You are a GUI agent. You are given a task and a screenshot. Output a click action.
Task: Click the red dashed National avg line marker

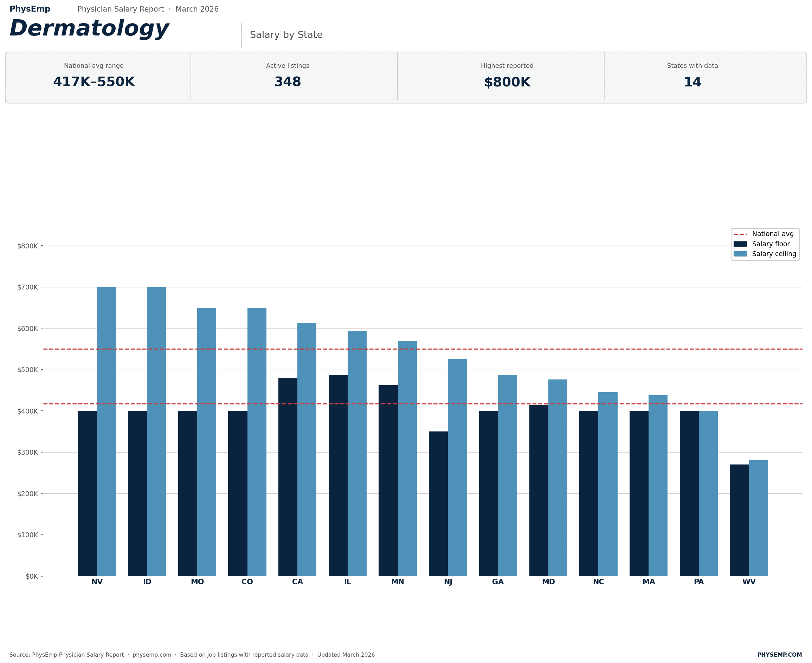pos(741,234)
